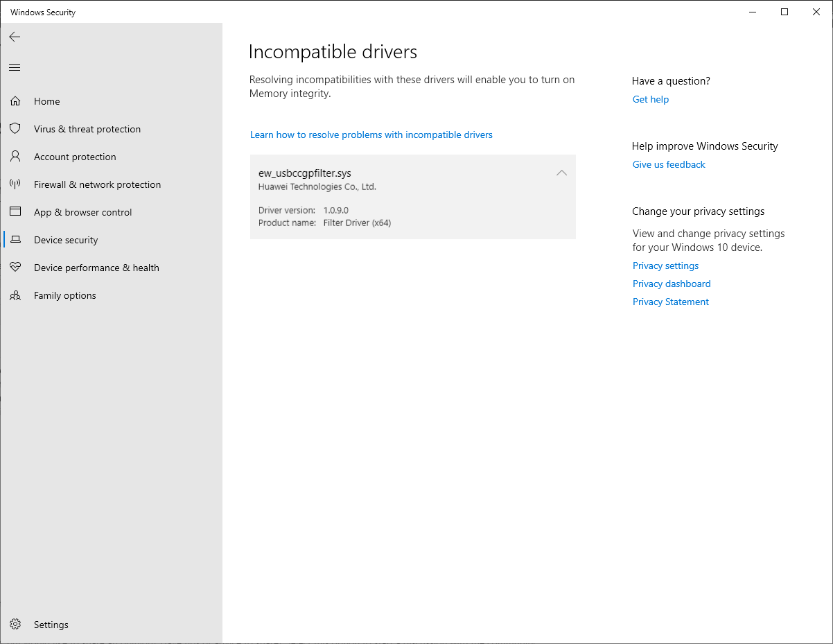Select the Home house icon in sidebar

pos(15,101)
